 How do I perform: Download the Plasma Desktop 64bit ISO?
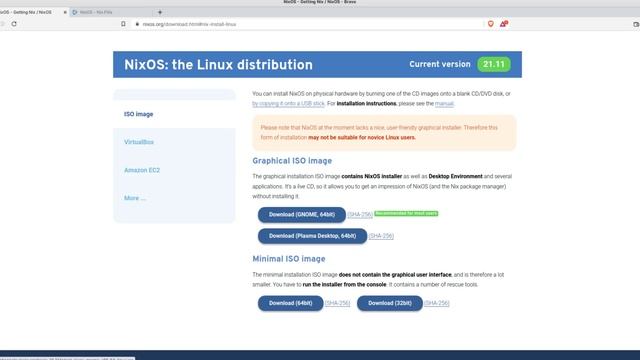coord(312,236)
